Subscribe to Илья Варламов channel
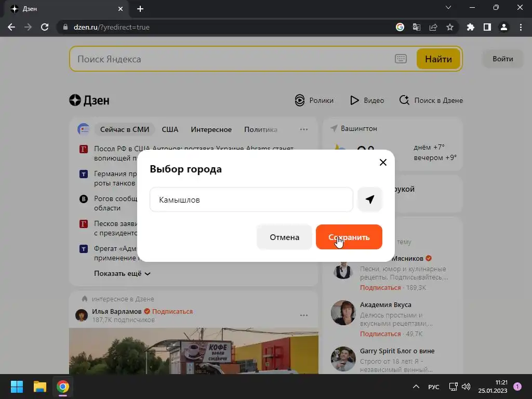Screen dimensions: 532x399 tap(172, 312)
